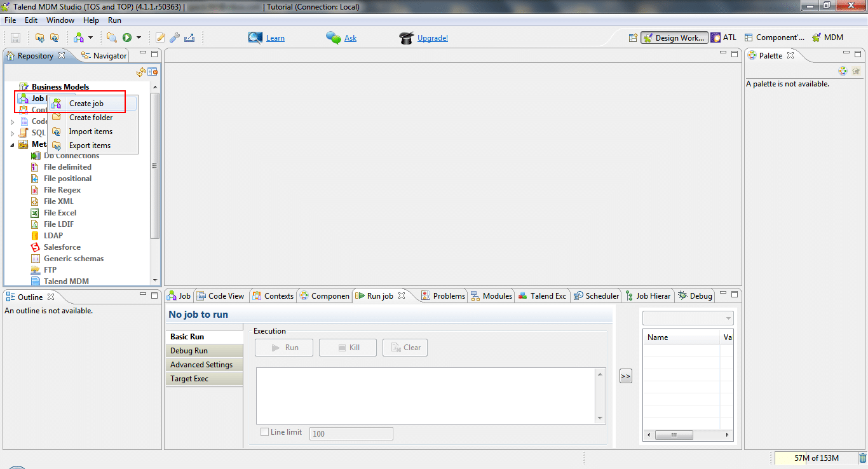Select Create job from context menu
Image resolution: width=868 pixels, height=469 pixels.
86,104
